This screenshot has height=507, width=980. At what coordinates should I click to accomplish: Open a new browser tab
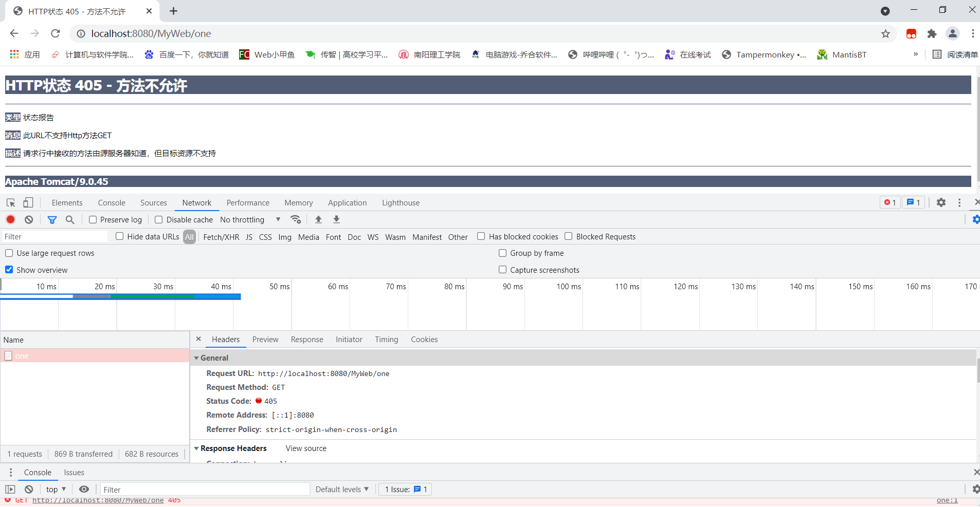pos(173,11)
